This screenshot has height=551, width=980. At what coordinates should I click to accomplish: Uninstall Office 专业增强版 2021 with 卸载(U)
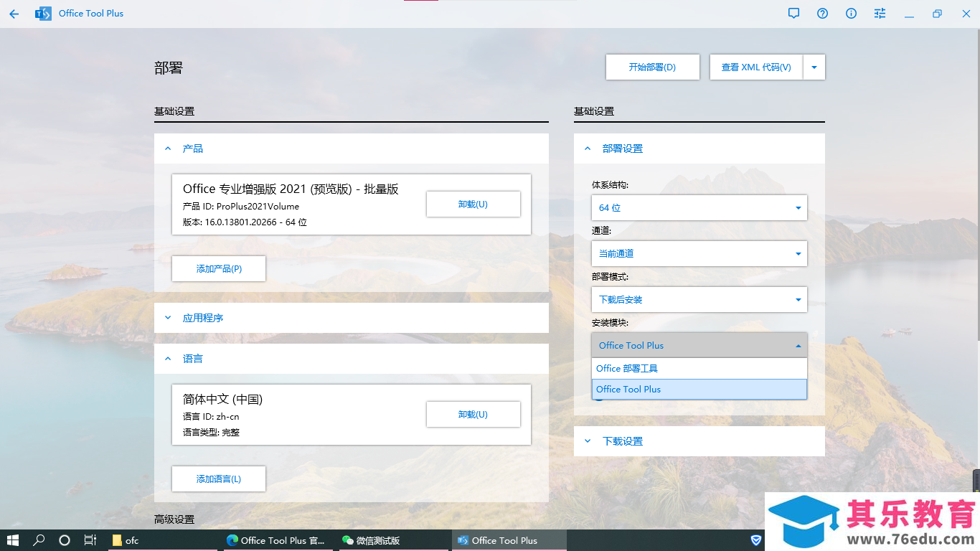[473, 204]
